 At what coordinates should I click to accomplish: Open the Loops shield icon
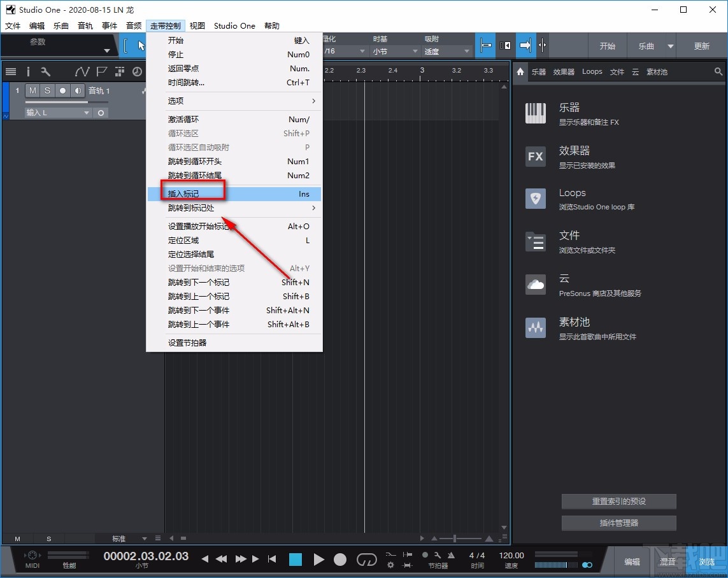tap(535, 199)
